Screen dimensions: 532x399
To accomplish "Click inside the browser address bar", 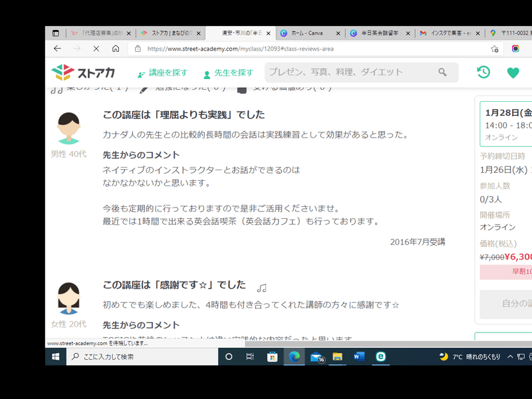I will pos(266,48).
